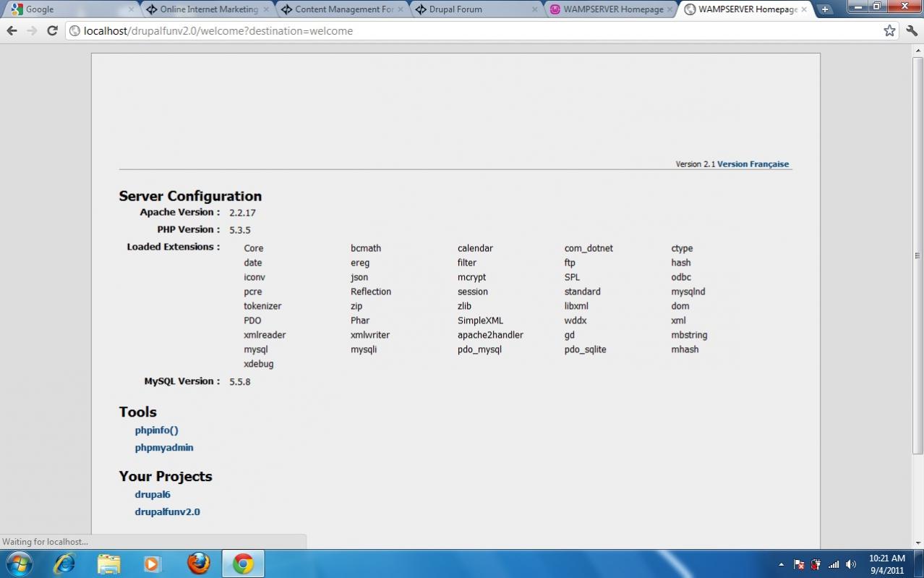
Task: Click the PHP version 5.3.5 value
Action: 240,230
